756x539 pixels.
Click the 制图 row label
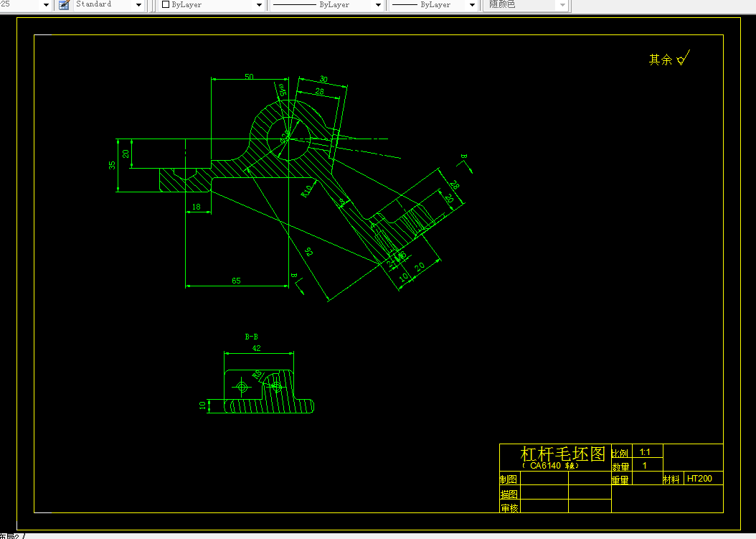(508, 479)
